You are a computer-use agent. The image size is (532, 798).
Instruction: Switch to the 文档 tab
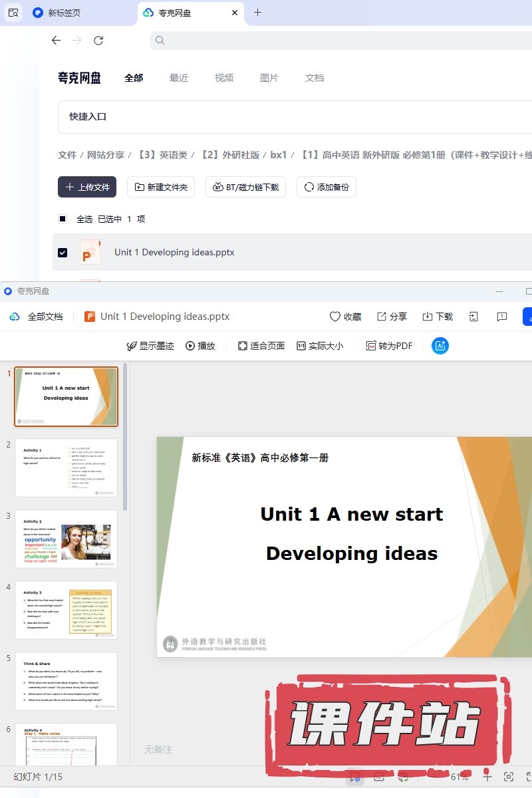(315, 78)
